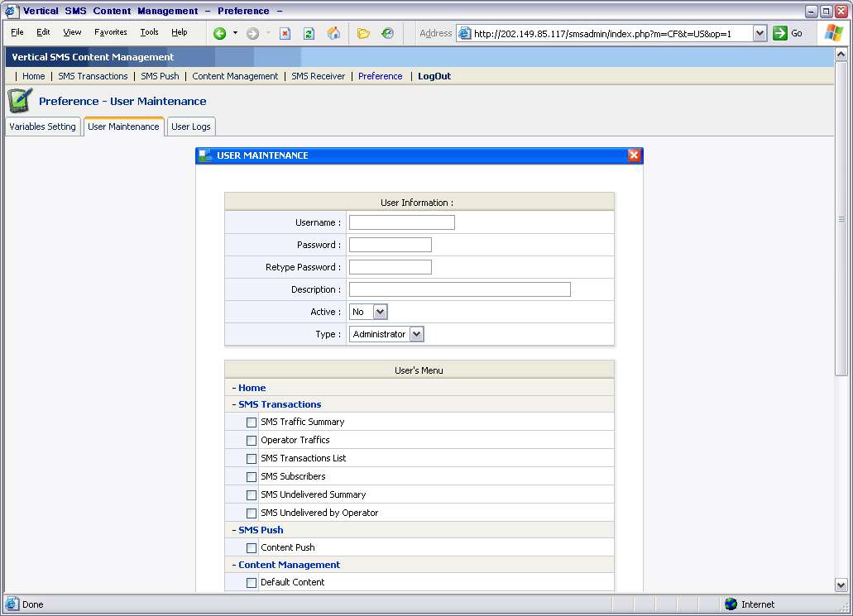
Task: Tick the Content Push checkbox
Action: pyautogui.click(x=252, y=548)
